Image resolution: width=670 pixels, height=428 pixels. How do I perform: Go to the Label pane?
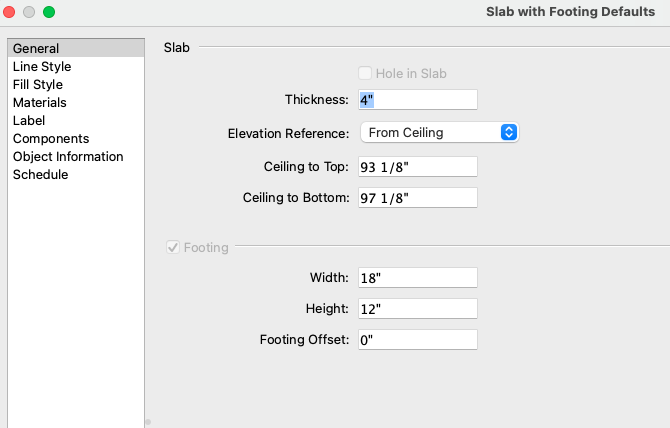click(x=29, y=120)
